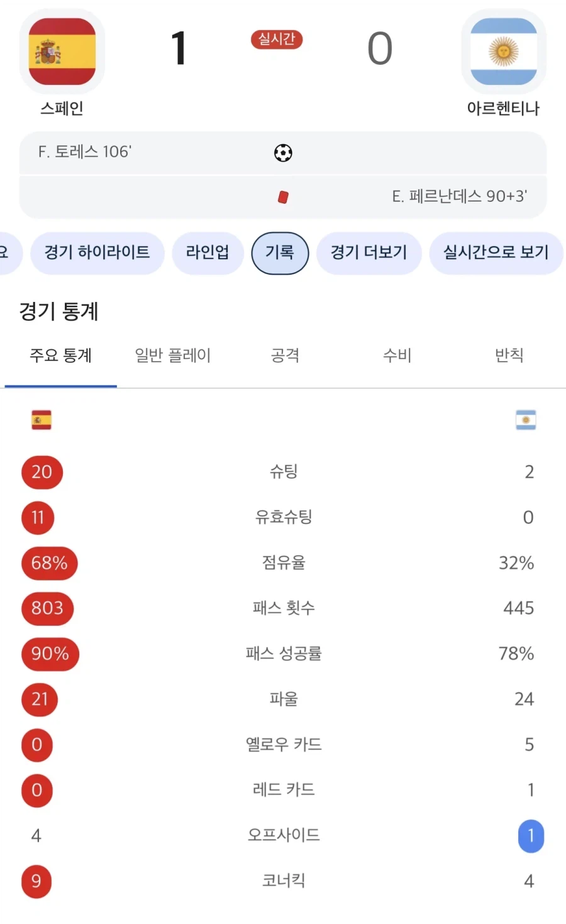Open the 수비 stats tab
Viewport: 566px width, 924px height.
397,355
